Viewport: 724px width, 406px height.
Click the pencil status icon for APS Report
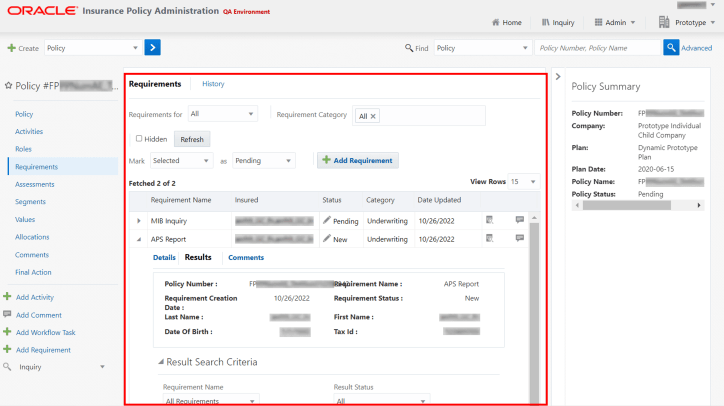coord(327,239)
